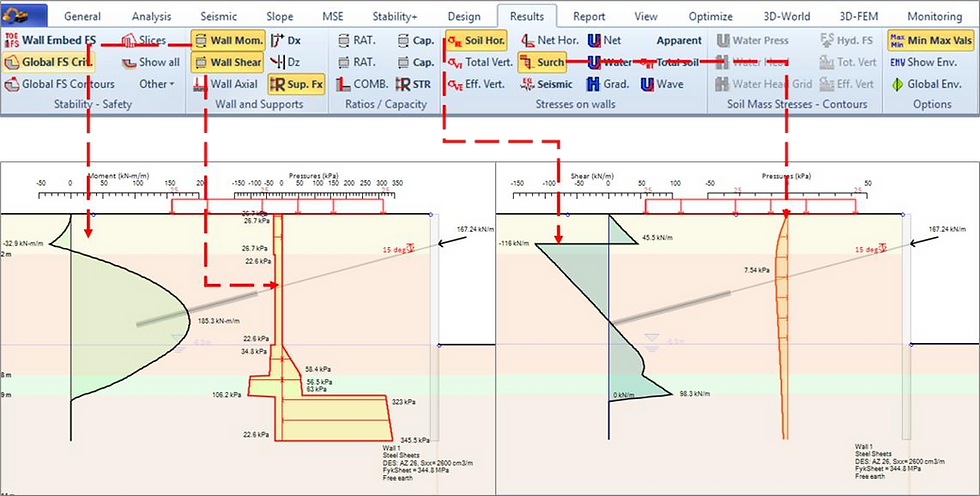Click the second-row RAT. button

pos(356,62)
